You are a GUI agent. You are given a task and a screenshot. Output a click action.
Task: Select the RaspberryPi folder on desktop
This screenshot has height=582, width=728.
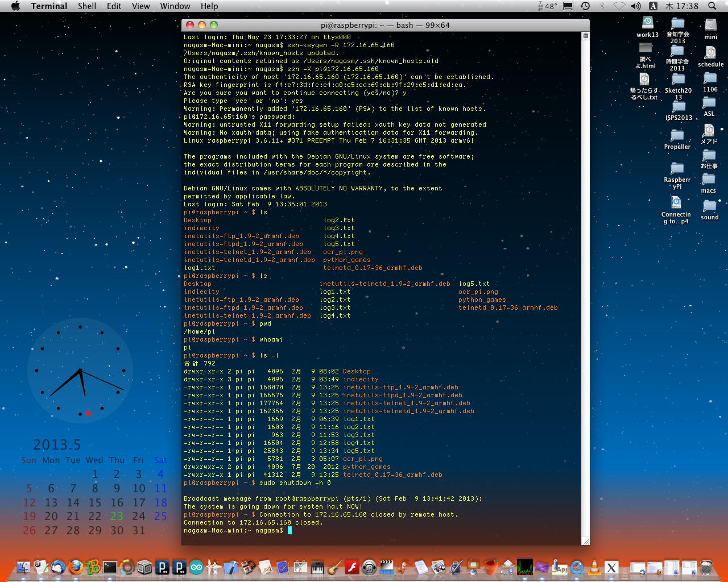pos(677,169)
